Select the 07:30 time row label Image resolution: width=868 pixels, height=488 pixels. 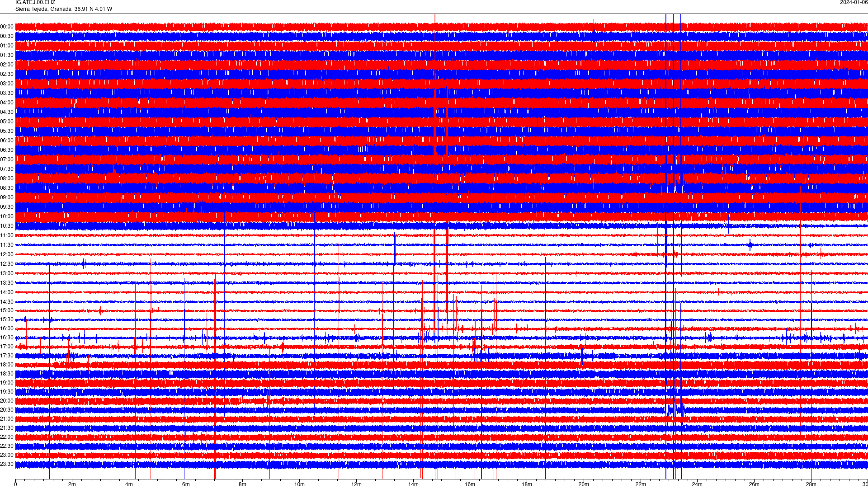click(7, 169)
